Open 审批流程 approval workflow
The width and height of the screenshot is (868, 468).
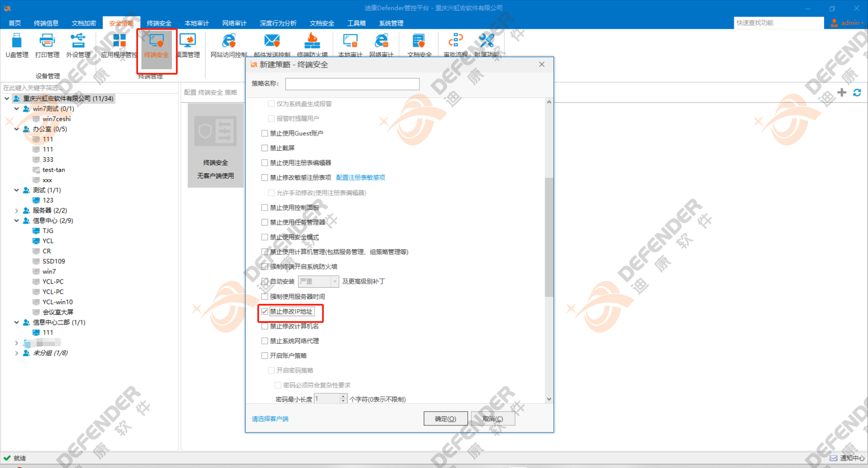click(x=456, y=46)
